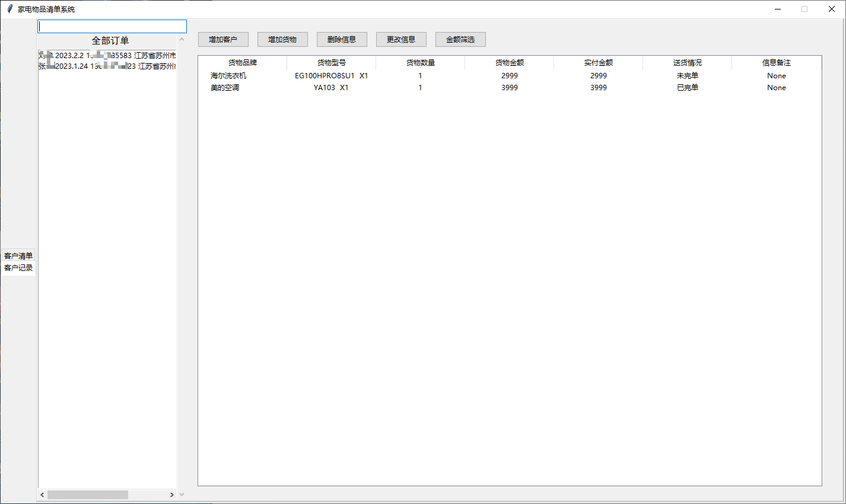
Task: Switch to the 客户记录 tab
Action: tap(18, 268)
